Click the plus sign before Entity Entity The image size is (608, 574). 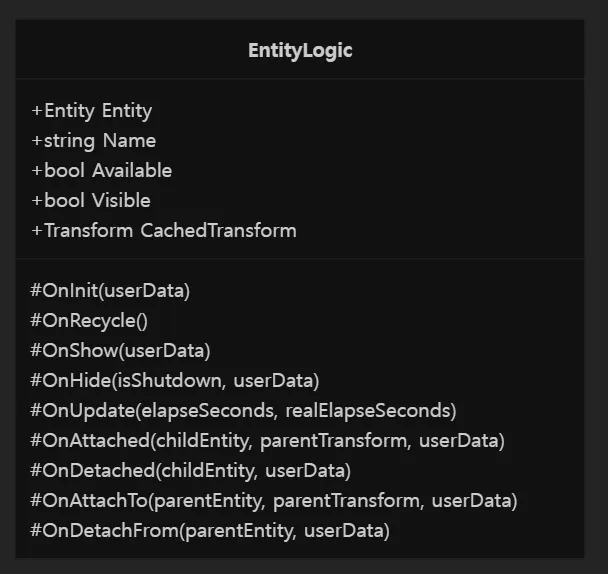click(x=37, y=111)
